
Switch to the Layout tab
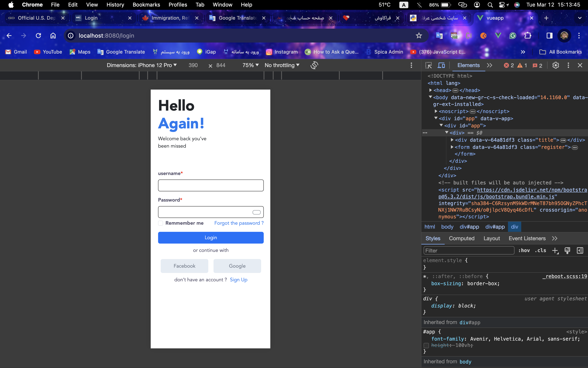click(x=492, y=239)
